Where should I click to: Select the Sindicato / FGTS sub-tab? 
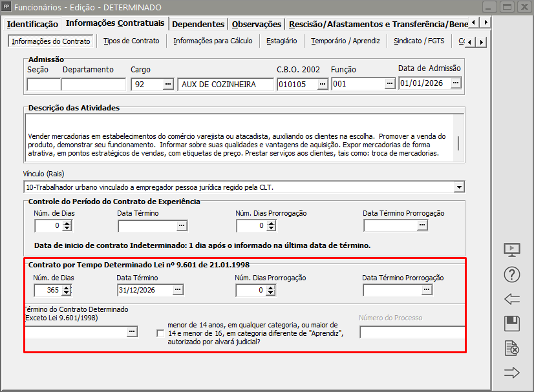pos(419,41)
